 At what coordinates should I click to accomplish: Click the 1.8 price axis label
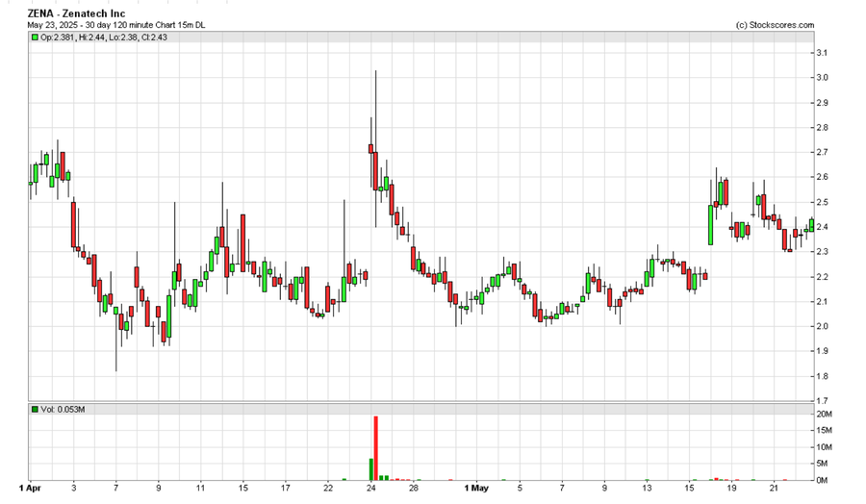coord(822,376)
